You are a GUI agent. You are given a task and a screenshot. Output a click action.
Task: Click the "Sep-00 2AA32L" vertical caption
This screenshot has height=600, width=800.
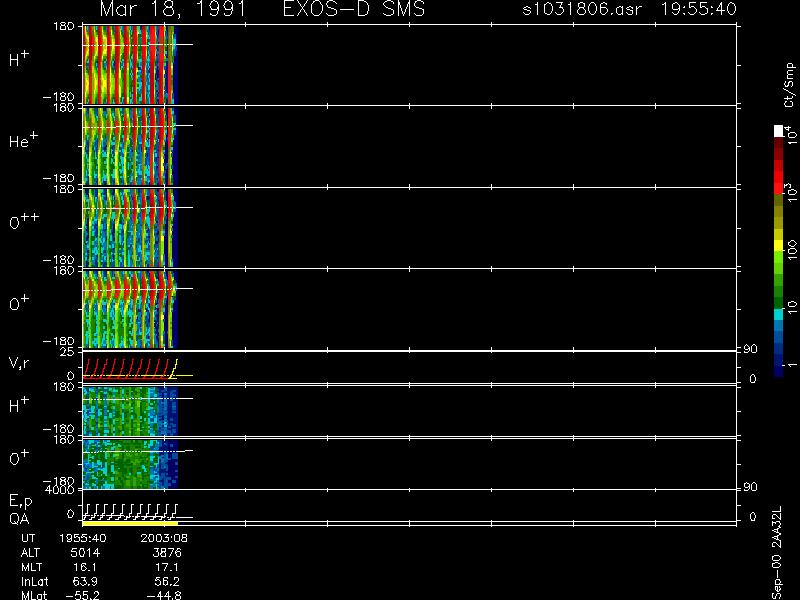click(x=777, y=553)
